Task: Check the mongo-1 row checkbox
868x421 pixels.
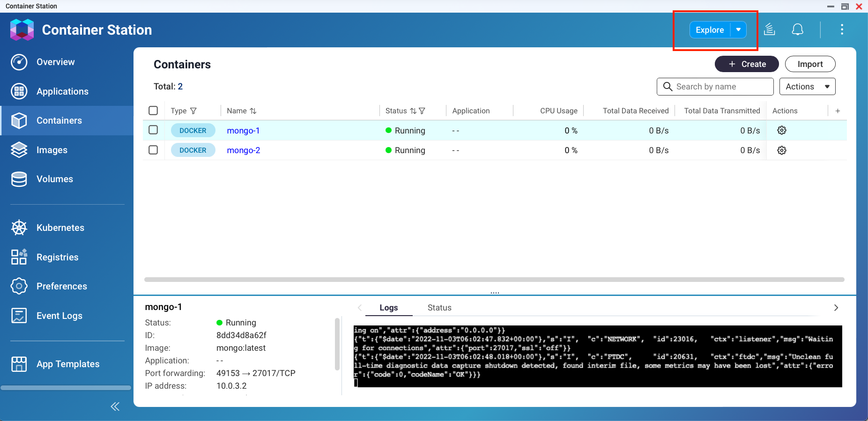Action: pyautogui.click(x=153, y=130)
